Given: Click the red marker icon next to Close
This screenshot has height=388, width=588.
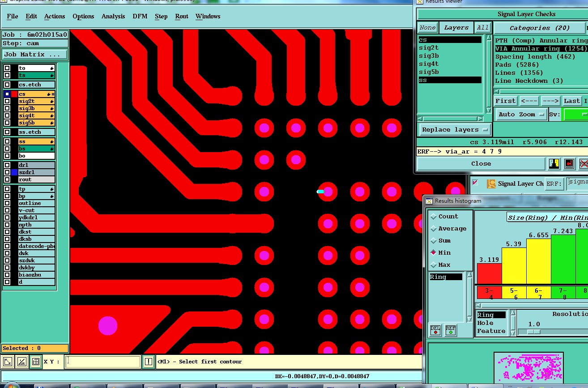Looking at the screenshot, I should pos(569,164).
